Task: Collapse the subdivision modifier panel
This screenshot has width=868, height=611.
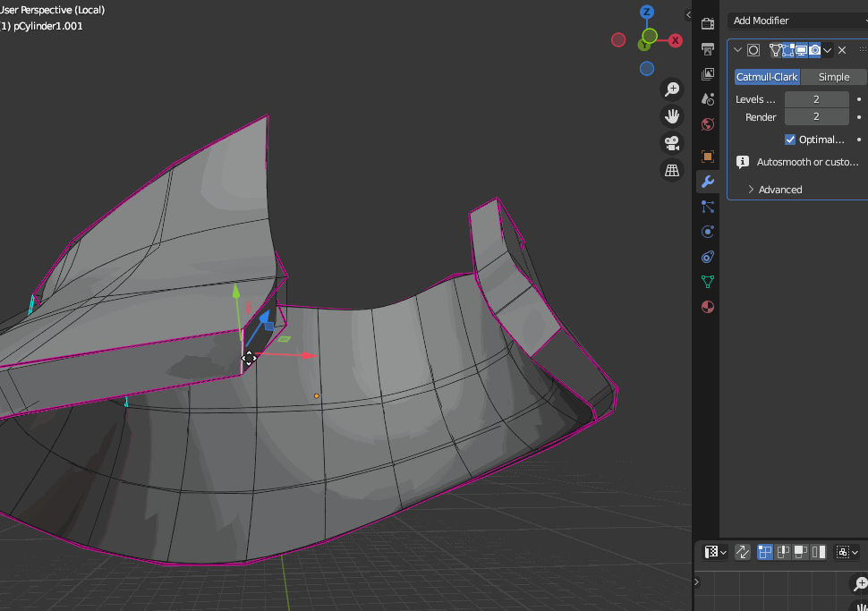Action: pos(738,50)
